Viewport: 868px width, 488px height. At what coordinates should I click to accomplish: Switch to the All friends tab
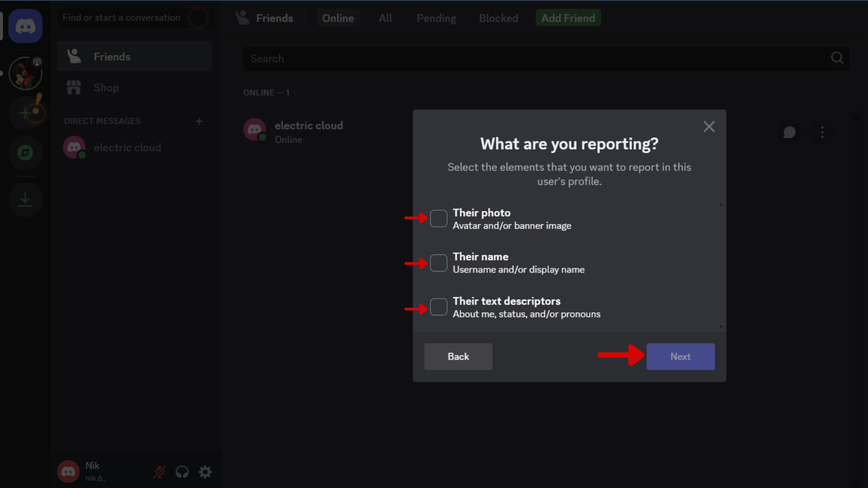tap(385, 18)
